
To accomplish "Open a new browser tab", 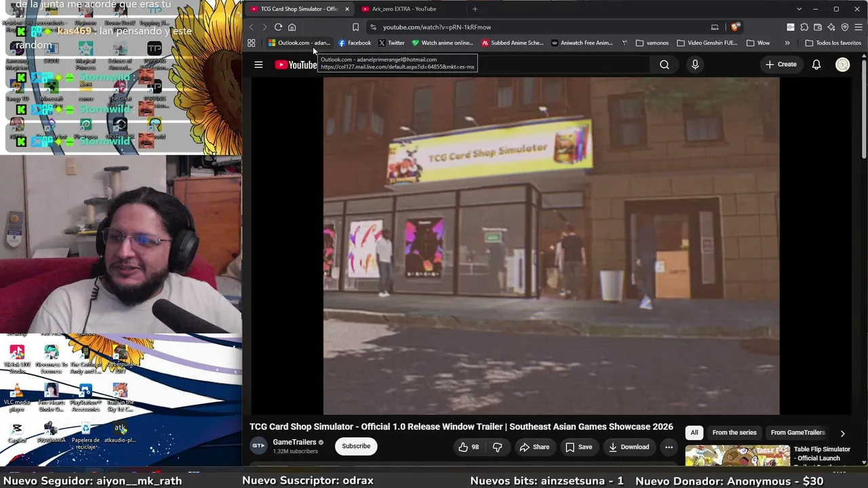I will tap(475, 9).
